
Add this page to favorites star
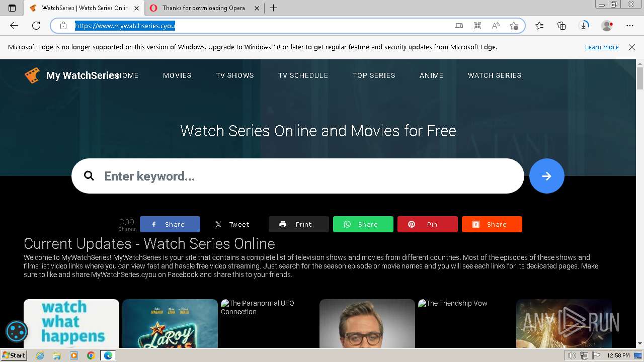pyautogui.click(x=514, y=26)
